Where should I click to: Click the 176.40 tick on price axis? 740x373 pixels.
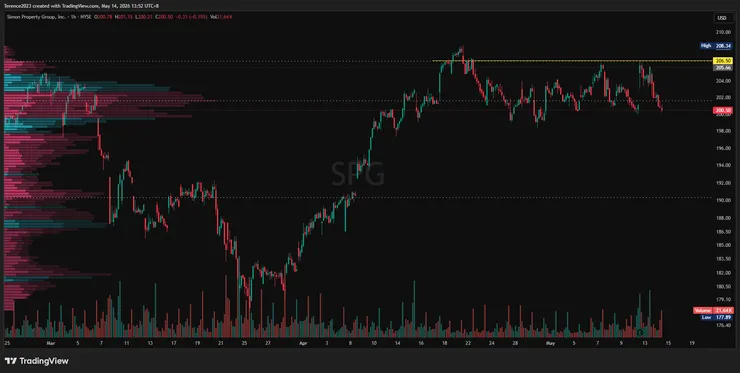click(723, 325)
